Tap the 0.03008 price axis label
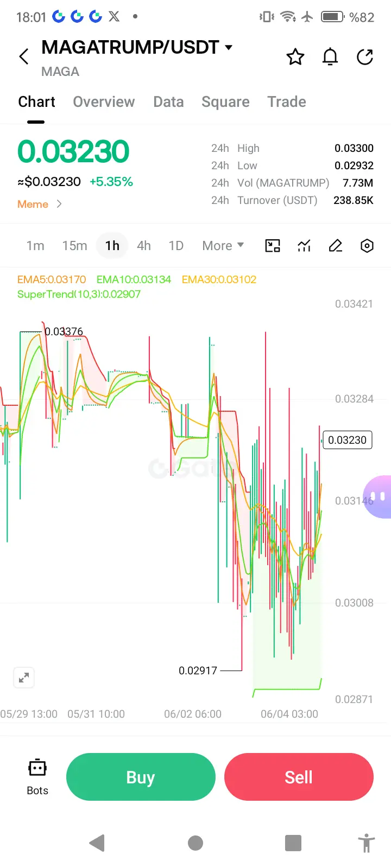Image resolution: width=391 pixels, height=868 pixels. point(354,603)
